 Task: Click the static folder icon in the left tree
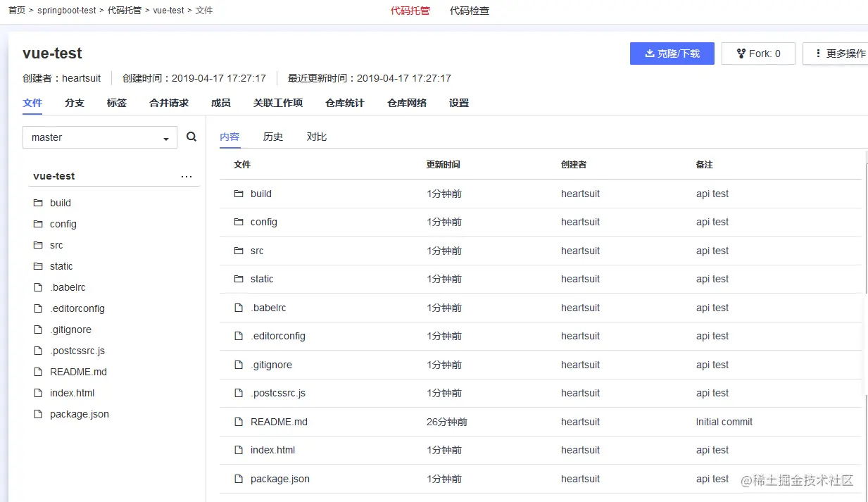pos(38,266)
